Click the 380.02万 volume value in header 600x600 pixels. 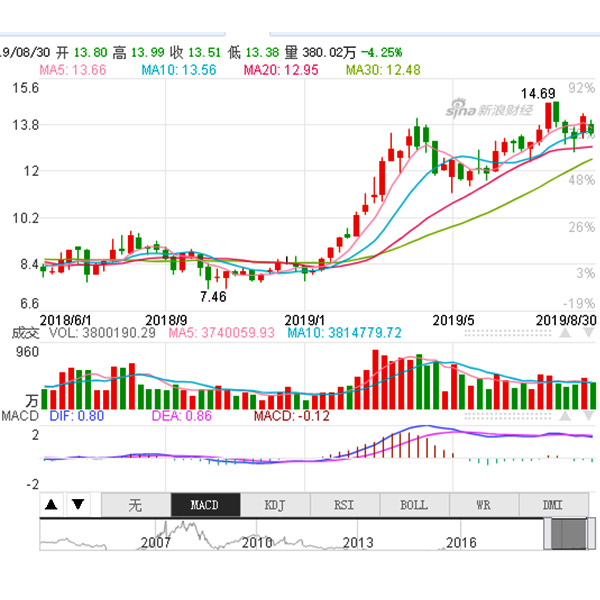click(x=329, y=52)
